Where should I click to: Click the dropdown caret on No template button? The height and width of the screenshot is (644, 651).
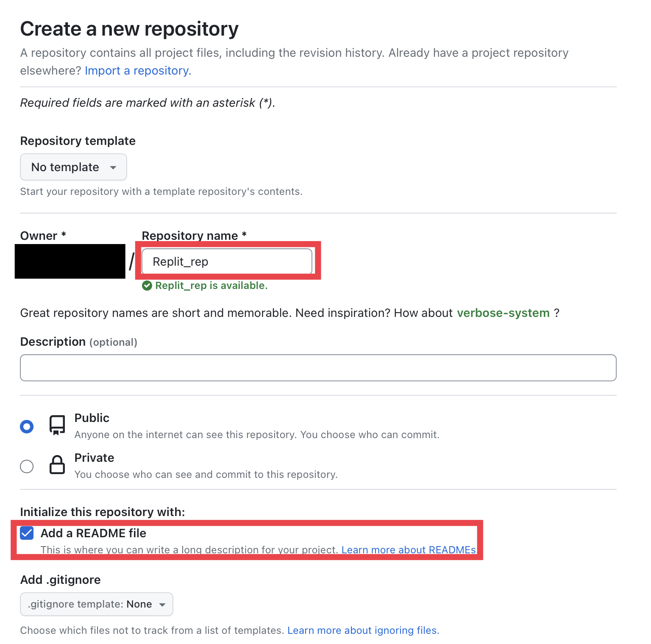[113, 167]
